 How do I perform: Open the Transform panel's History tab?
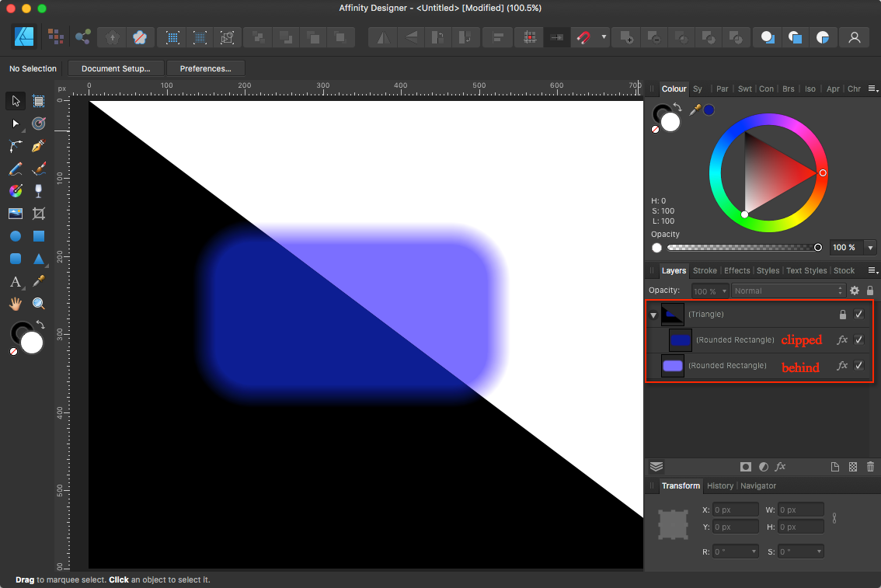point(720,485)
